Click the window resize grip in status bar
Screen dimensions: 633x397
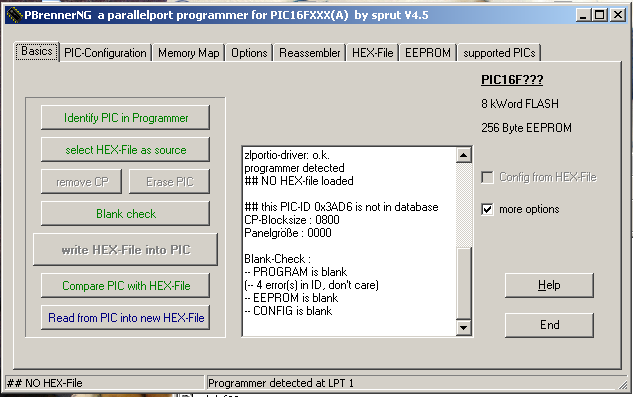(x=623, y=384)
